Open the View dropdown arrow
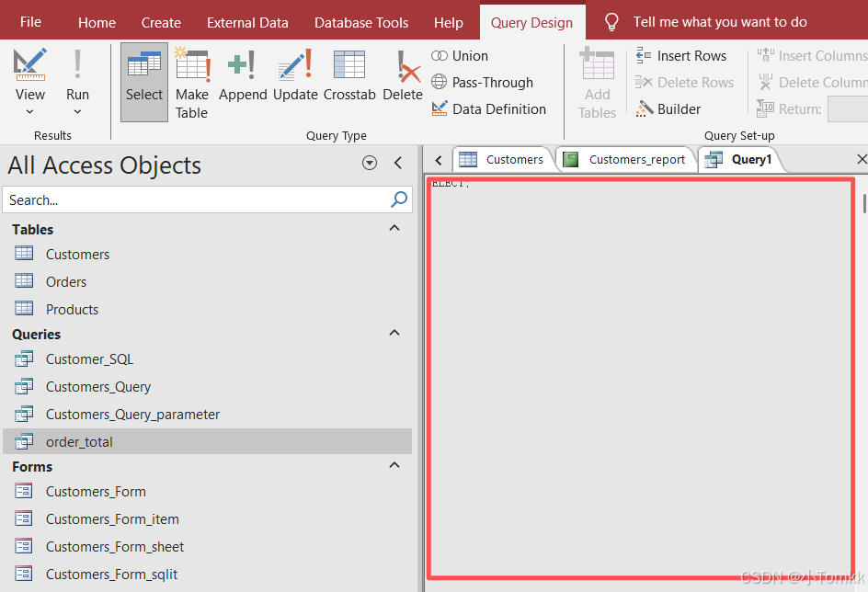The width and height of the screenshot is (868, 592). pyautogui.click(x=30, y=112)
